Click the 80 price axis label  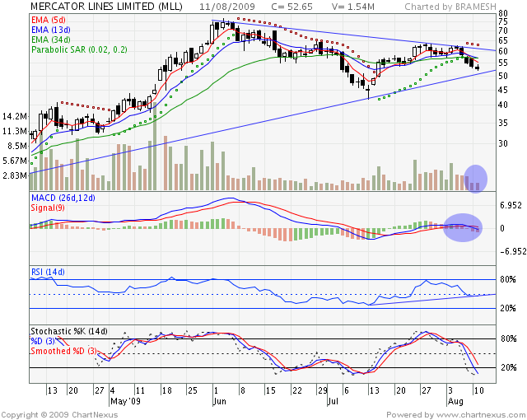[503, 13]
